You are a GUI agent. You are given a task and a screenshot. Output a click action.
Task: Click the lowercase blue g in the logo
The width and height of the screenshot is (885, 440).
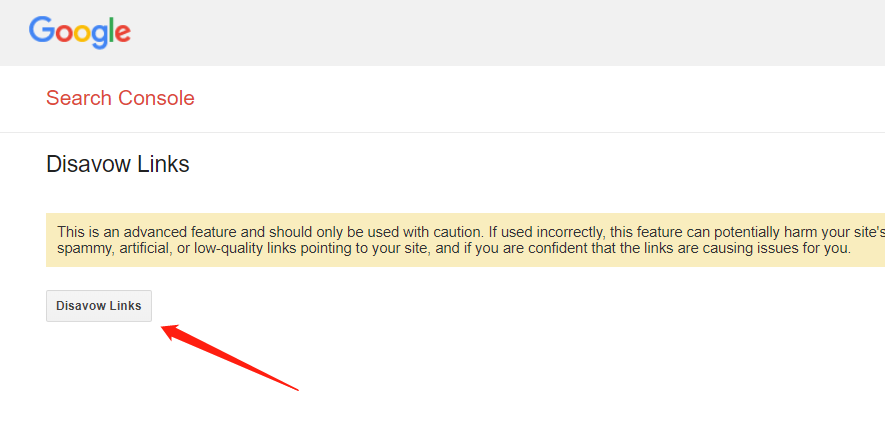[x=97, y=37]
